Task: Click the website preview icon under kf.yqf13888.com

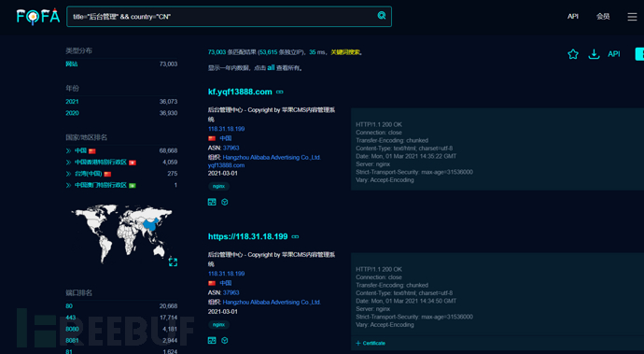Action: tap(212, 202)
